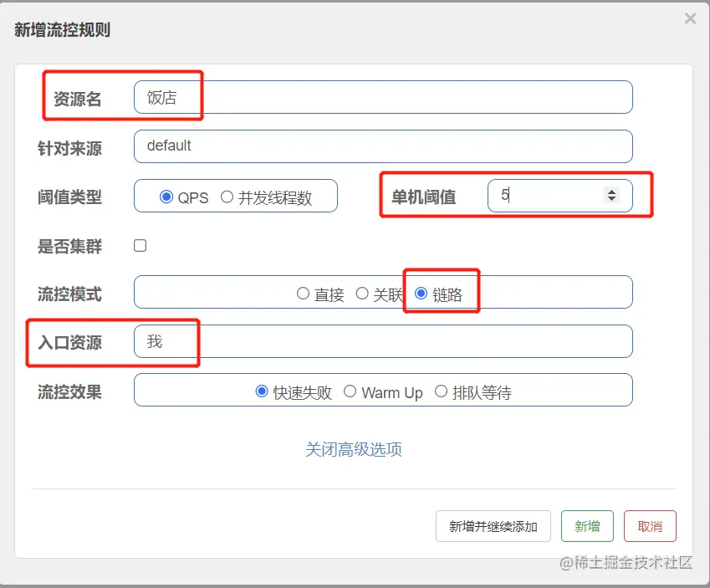Image resolution: width=710 pixels, height=588 pixels.
Task: Click the 是否集群 label
Action: pyautogui.click(x=69, y=247)
